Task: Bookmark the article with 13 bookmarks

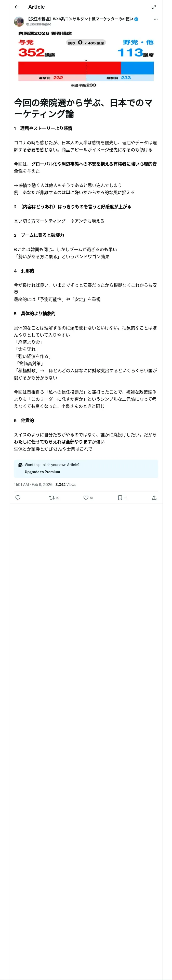Action: click(x=122, y=498)
